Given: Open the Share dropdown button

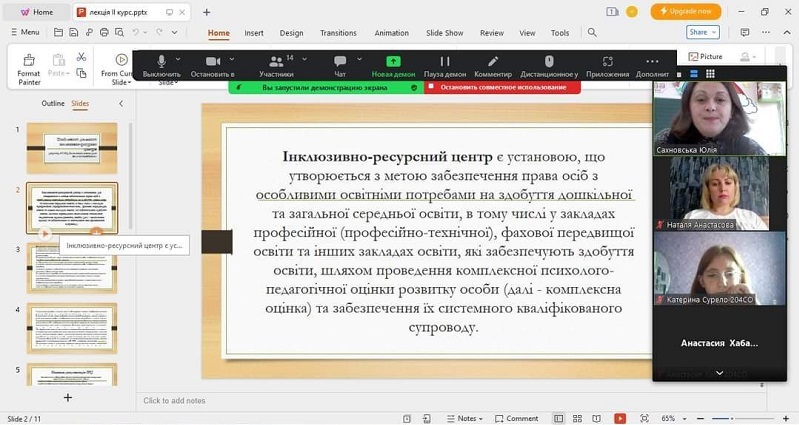Looking at the screenshot, I should pos(703,32).
